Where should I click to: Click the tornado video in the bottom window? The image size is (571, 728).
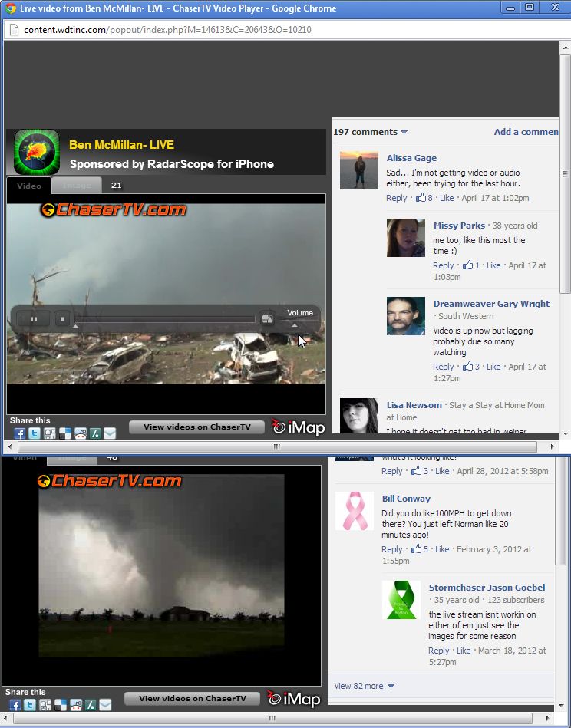pos(161,565)
